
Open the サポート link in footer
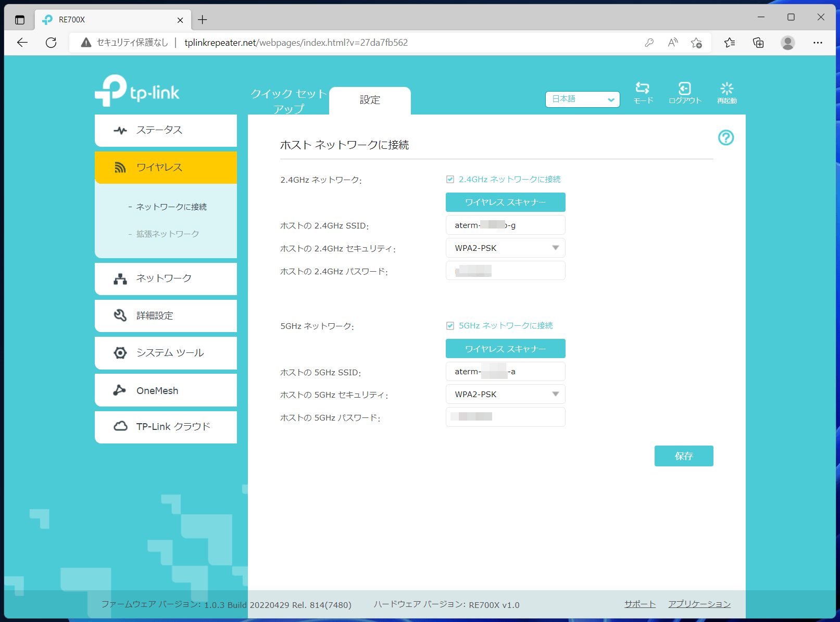click(x=640, y=604)
